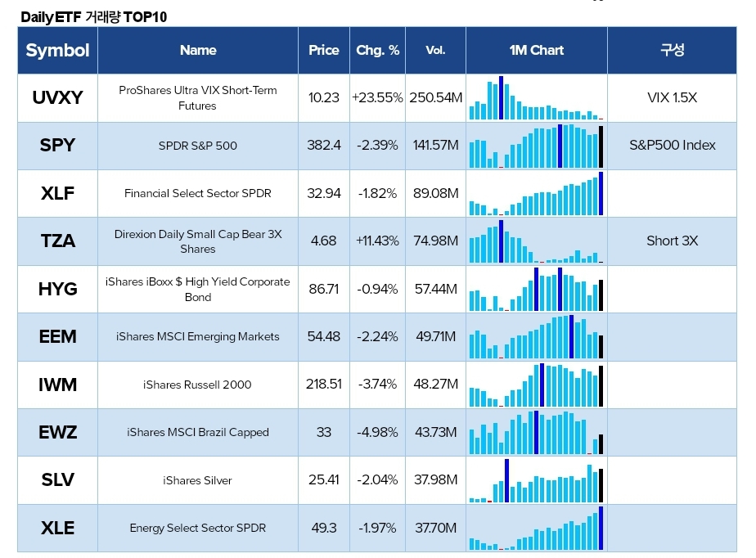The image size is (756, 558).
Task: Click the Short 3X composition cell
Action: pos(672,241)
